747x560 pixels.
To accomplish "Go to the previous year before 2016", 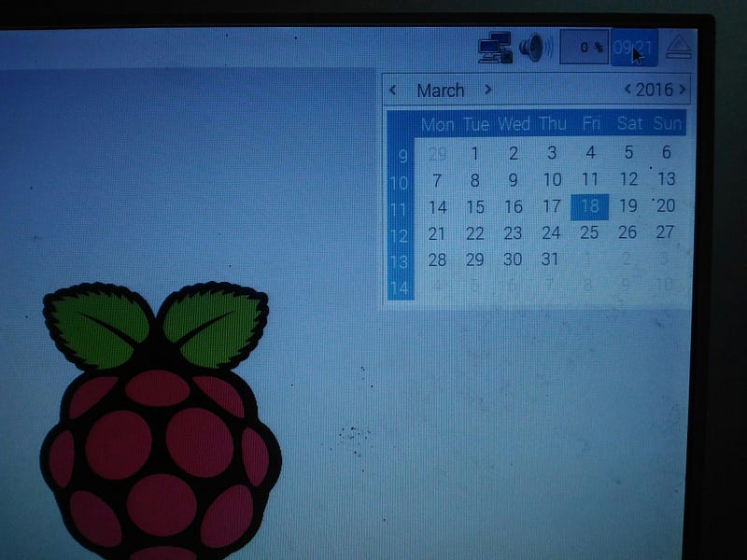I will point(627,89).
